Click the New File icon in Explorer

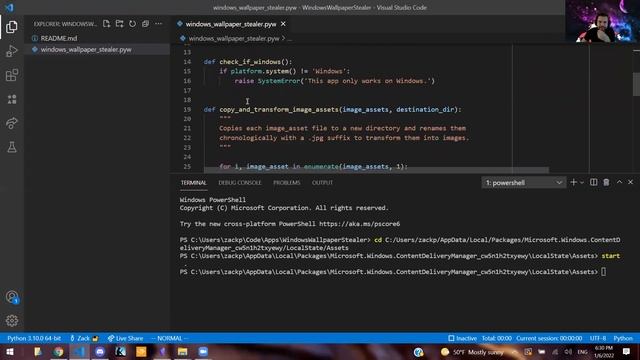pyautogui.click(x=107, y=24)
